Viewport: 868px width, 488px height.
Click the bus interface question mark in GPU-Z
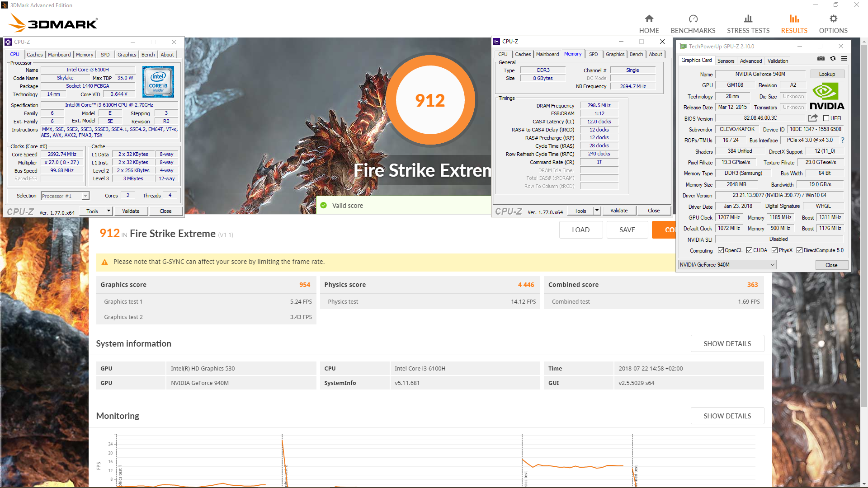[843, 140]
